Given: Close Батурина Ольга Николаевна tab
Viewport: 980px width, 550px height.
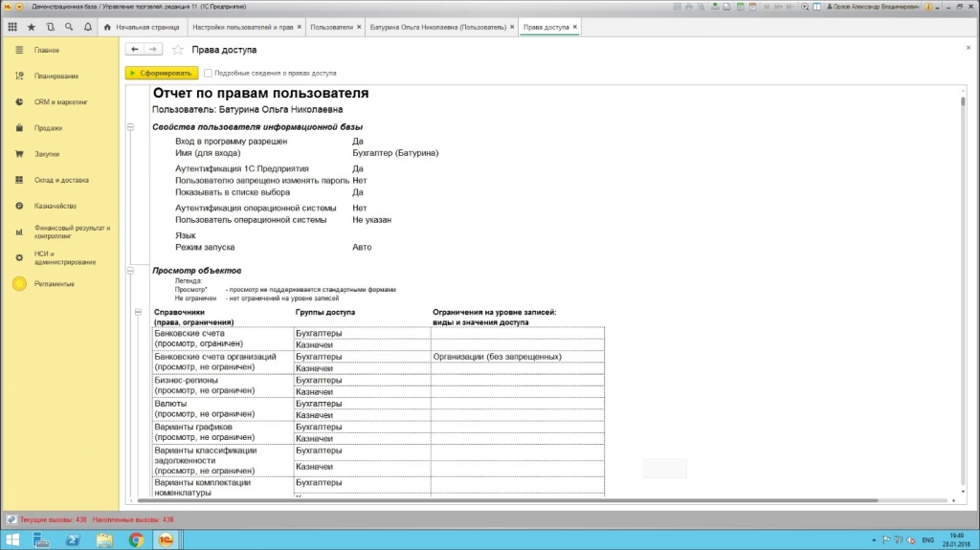Looking at the screenshot, I should (512, 27).
